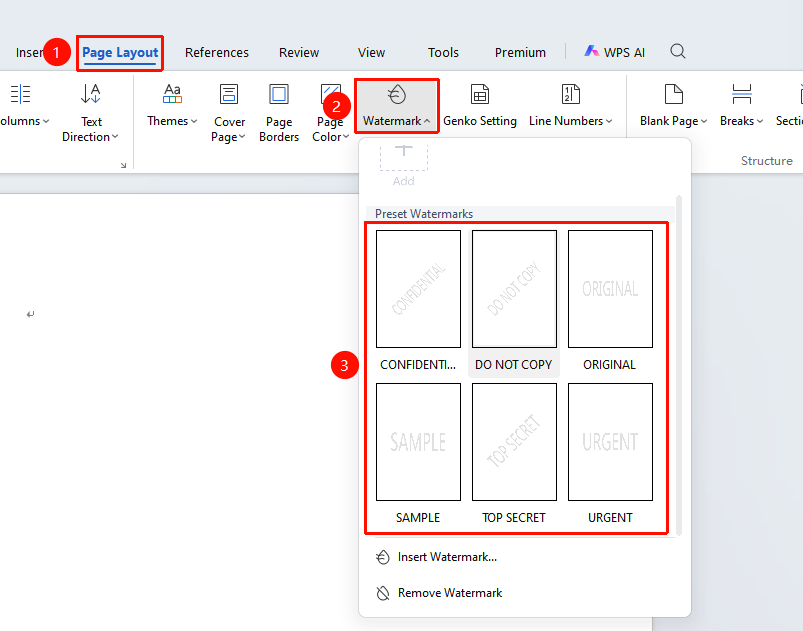The height and width of the screenshot is (631, 803).
Task: Click the search magnifier icon
Action: click(x=678, y=51)
